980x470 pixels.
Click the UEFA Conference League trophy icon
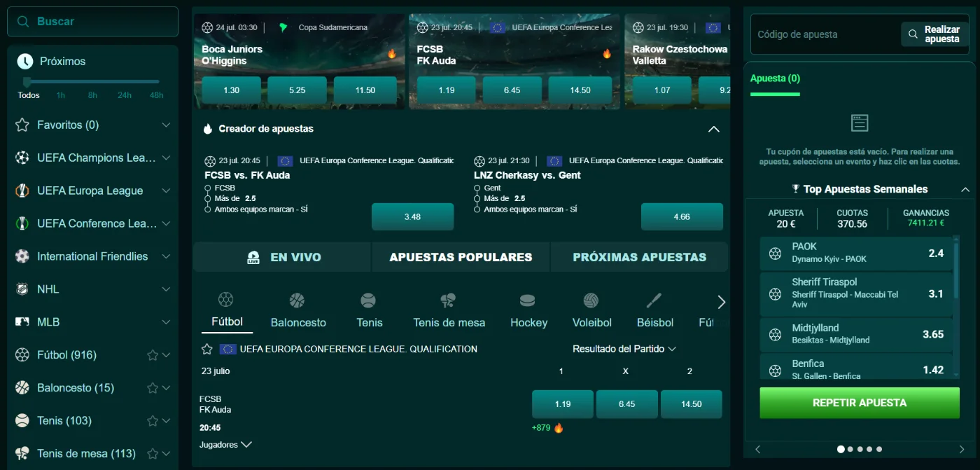22,223
